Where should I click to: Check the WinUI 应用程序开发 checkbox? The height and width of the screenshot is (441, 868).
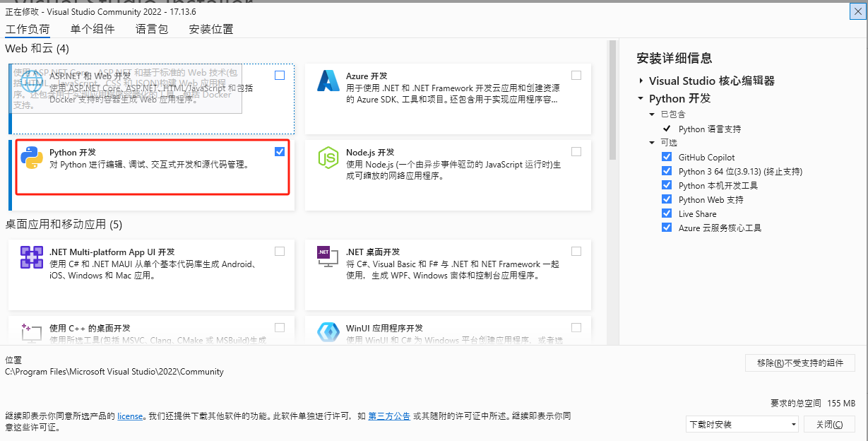576,327
